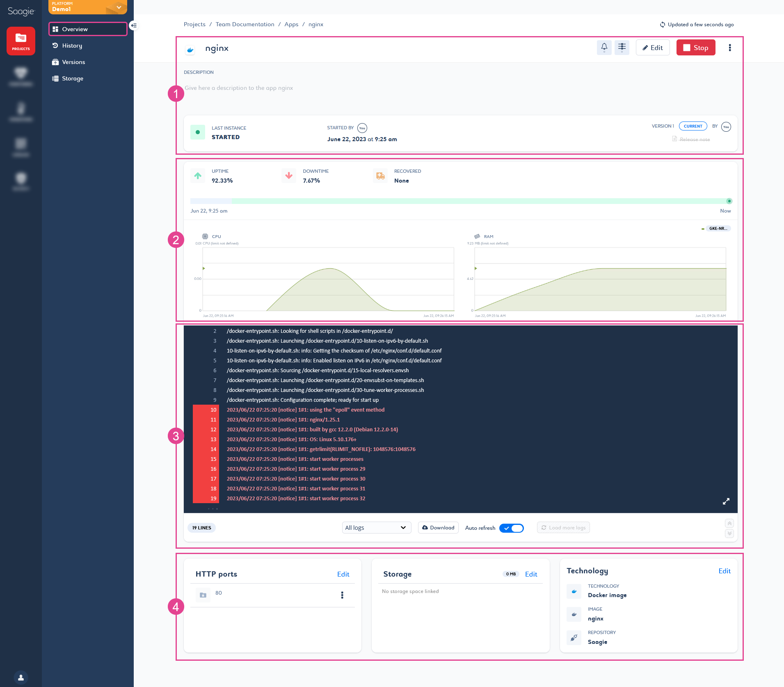Open port 80 options menu
This screenshot has width=784, height=687.
point(342,595)
